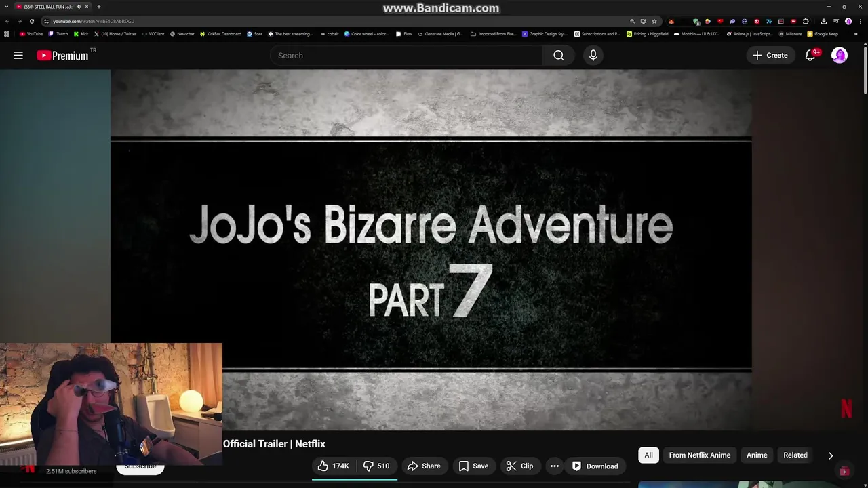Like the video with thumbs up
This screenshot has width=868, height=488.
pyautogui.click(x=333, y=466)
